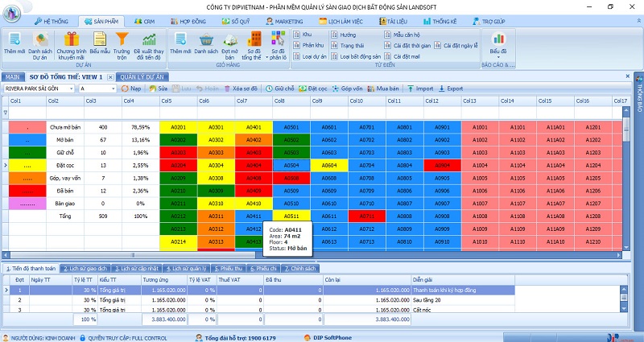Open the HỢP ĐỒNG ribbon tab
The height and width of the screenshot is (342, 644).
(188, 22)
